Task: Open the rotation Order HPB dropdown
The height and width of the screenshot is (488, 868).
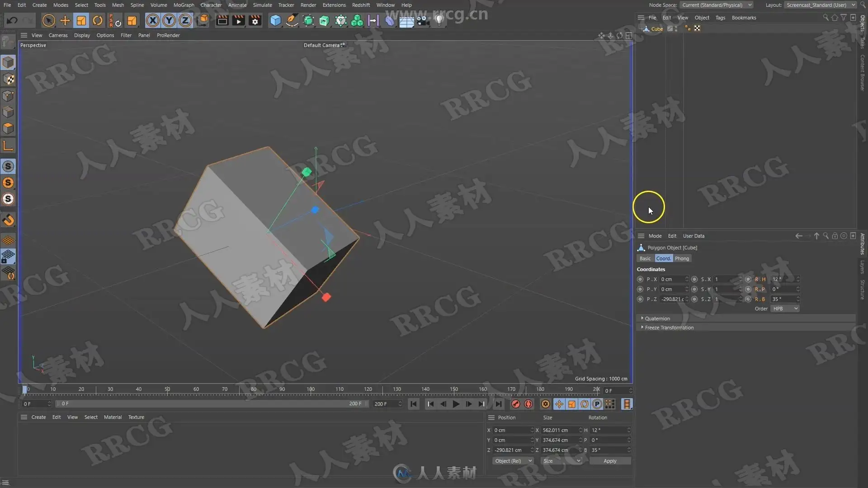Action: pyautogui.click(x=785, y=309)
